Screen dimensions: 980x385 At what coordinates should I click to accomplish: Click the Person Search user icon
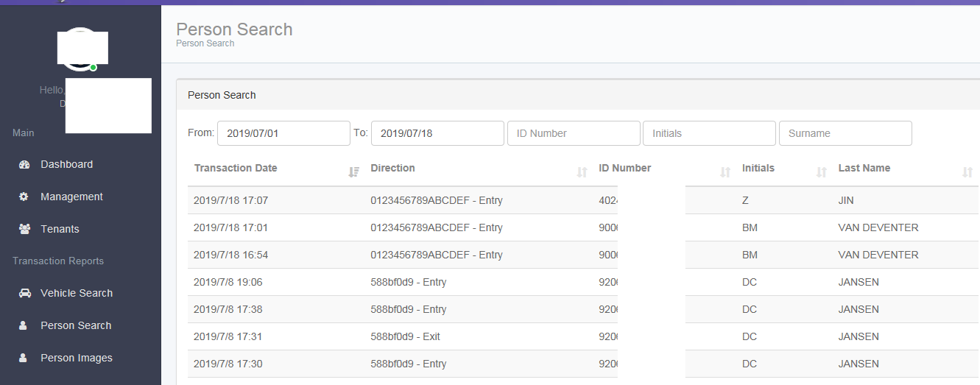pyautogui.click(x=23, y=325)
